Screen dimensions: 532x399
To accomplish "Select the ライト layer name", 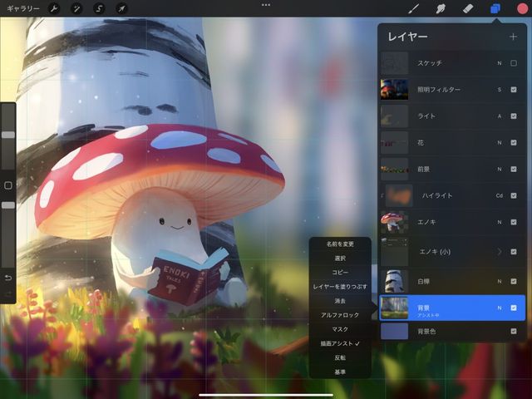I will [426, 116].
